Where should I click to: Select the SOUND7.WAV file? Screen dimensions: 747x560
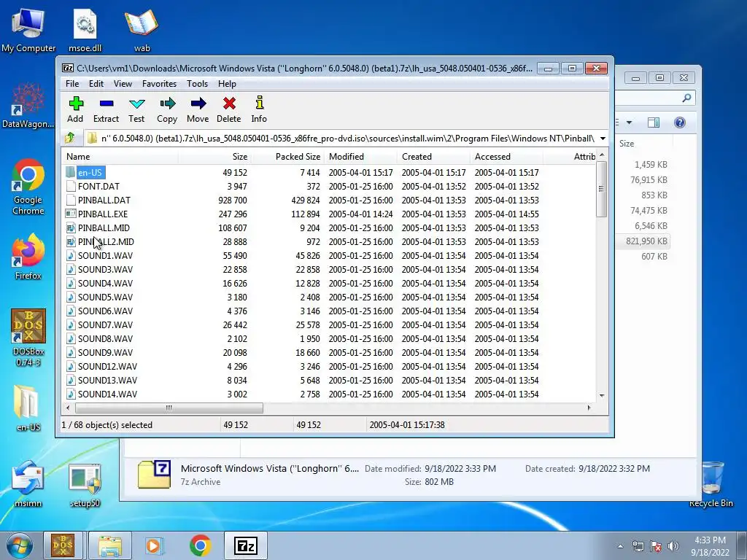[x=105, y=324]
